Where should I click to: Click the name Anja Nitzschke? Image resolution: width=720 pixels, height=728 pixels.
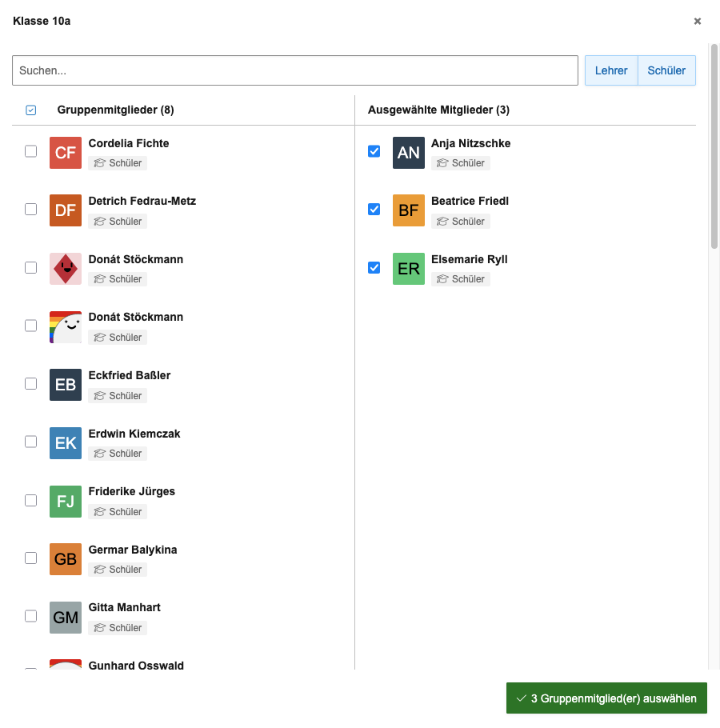click(x=470, y=143)
